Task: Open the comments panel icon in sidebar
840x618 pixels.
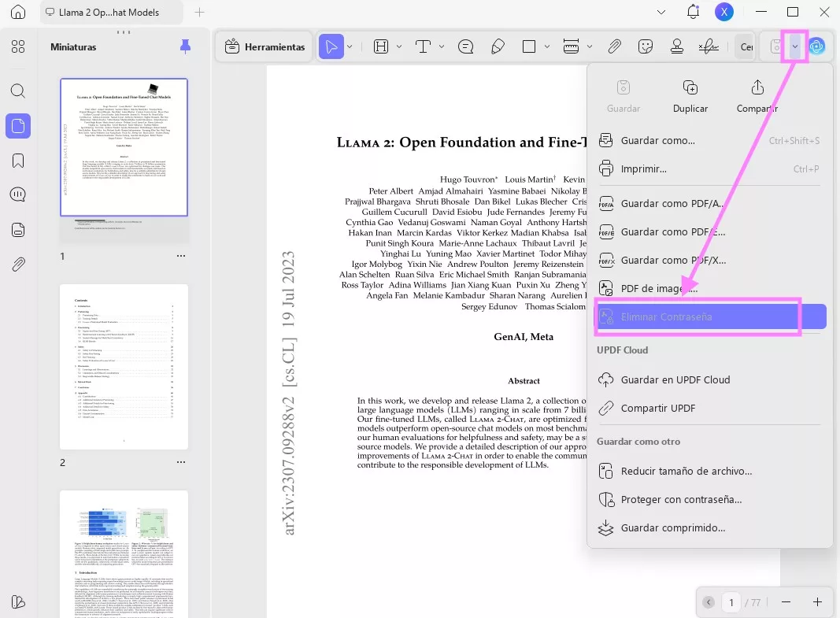Action: tap(17, 194)
